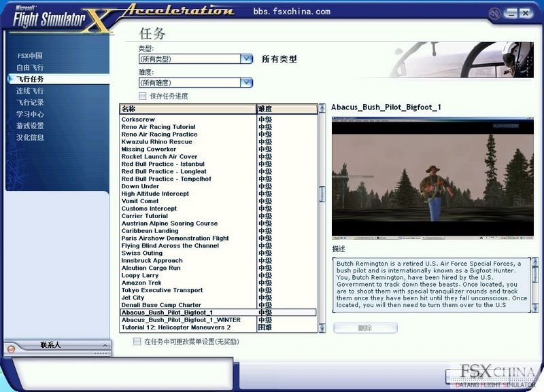Select the Missing Coworker mission

148,149
